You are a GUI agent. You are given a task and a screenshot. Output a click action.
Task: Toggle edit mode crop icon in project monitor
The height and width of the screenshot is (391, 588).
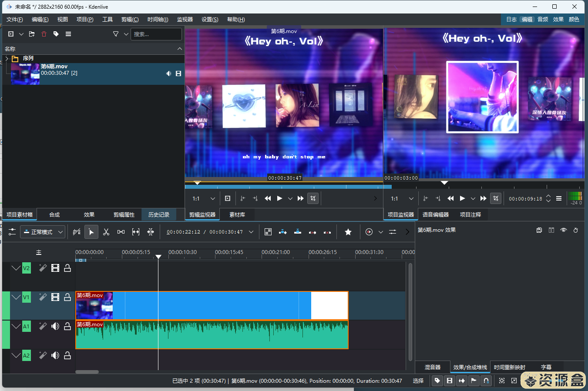click(x=496, y=198)
